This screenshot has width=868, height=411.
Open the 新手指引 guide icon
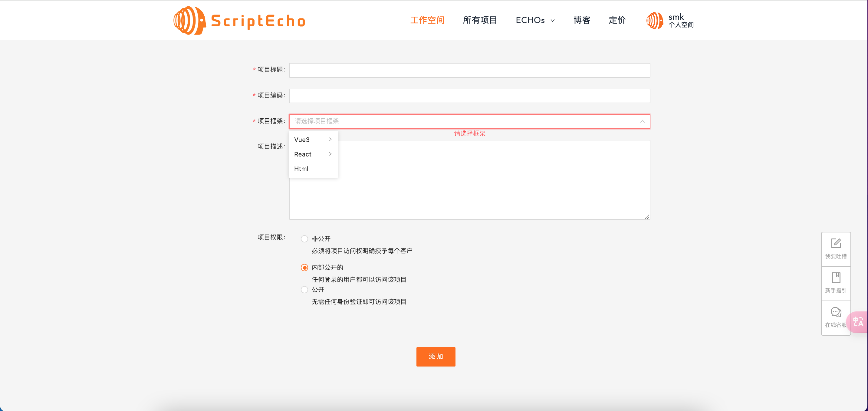pos(836,278)
